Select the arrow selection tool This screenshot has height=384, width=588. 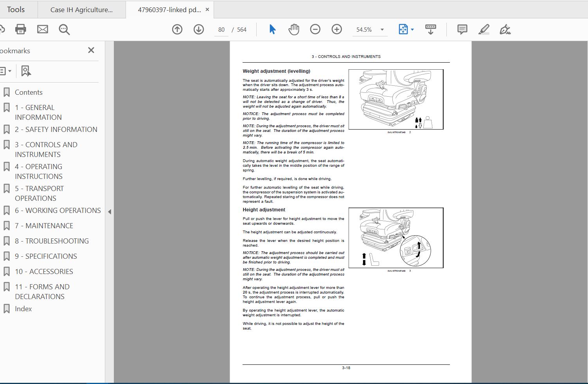[273, 29]
